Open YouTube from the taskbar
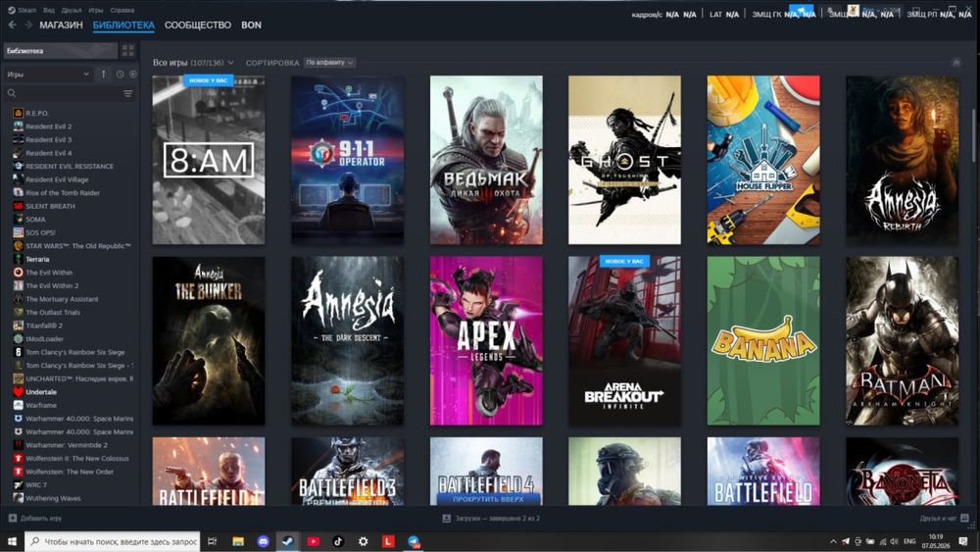 [x=314, y=541]
